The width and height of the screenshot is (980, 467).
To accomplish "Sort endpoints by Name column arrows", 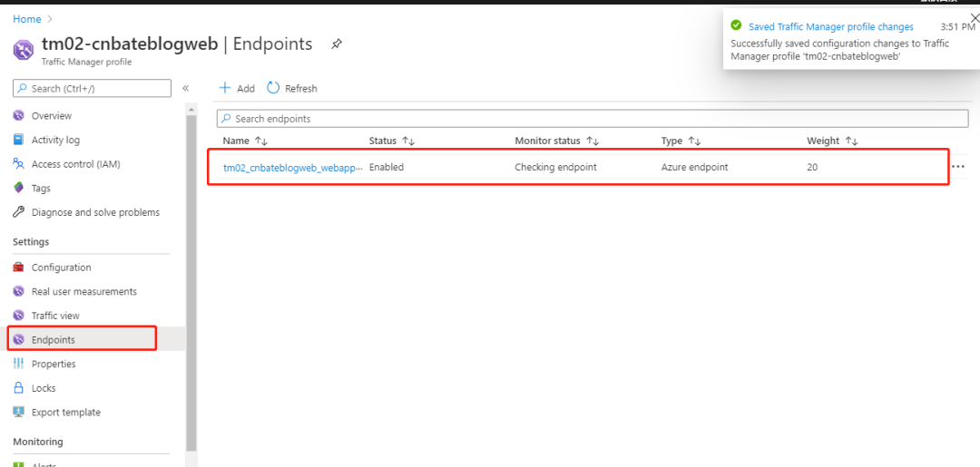I will tap(262, 141).
